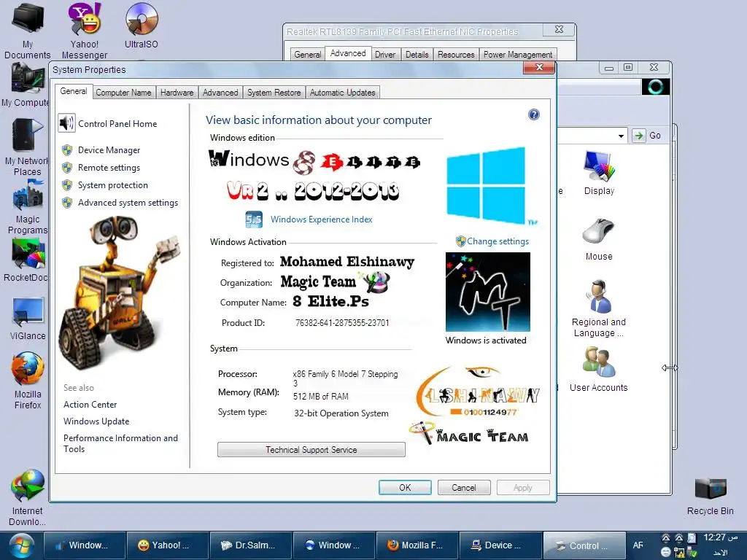Viewport: 747px width, 560px height.
Task: Click the taskbar clock showing 12:27
Action: [720, 537]
